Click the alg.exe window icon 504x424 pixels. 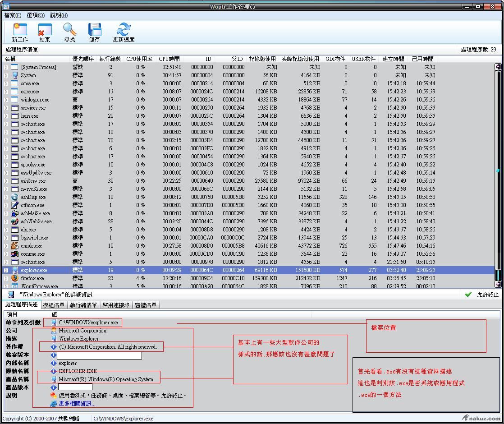tap(15, 230)
